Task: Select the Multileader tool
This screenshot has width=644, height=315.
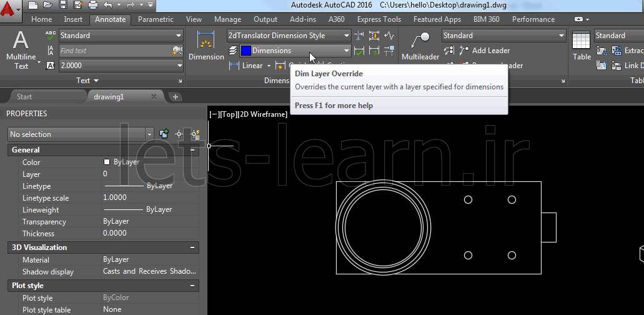Action: point(420,46)
